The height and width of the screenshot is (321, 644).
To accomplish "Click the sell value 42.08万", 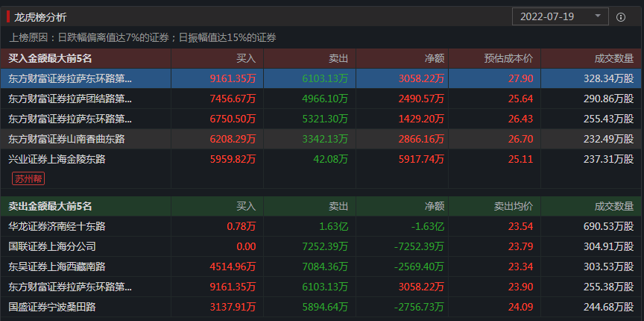I will click(331, 159).
